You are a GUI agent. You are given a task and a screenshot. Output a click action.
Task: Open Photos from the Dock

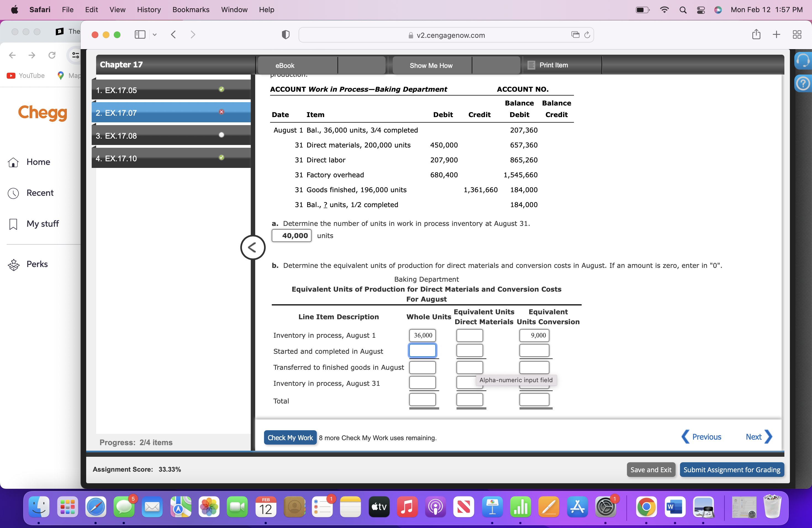(209, 507)
